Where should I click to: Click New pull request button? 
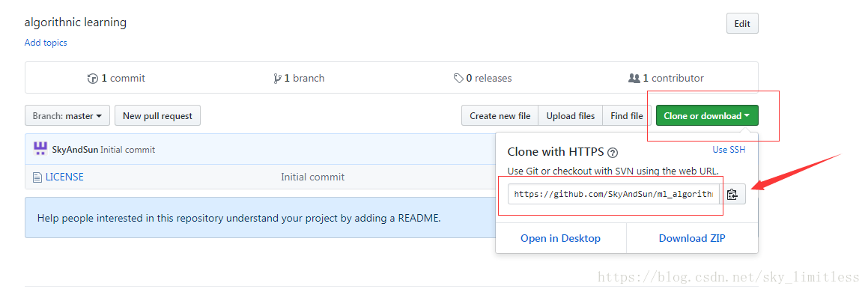(157, 115)
